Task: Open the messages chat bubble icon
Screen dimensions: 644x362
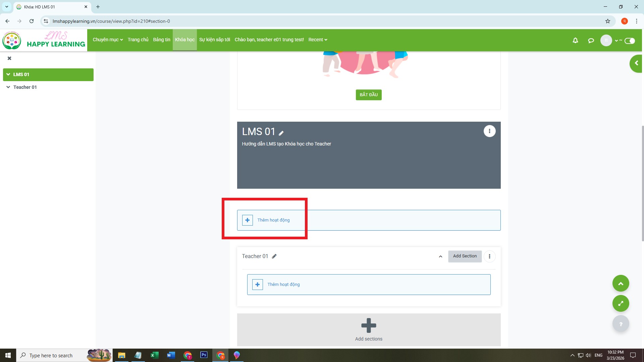Action: click(x=591, y=41)
